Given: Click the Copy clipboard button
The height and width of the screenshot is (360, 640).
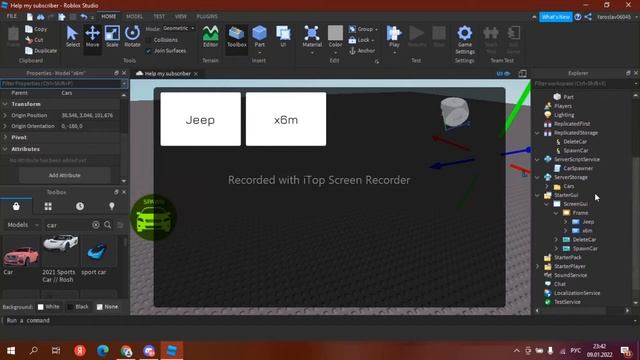Looking at the screenshot, I should 36,29.
